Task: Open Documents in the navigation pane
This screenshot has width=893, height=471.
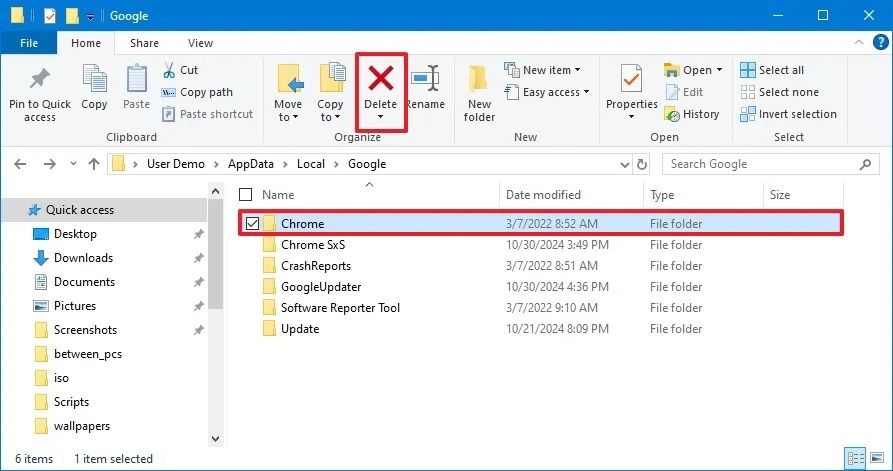Action: [x=84, y=282]
